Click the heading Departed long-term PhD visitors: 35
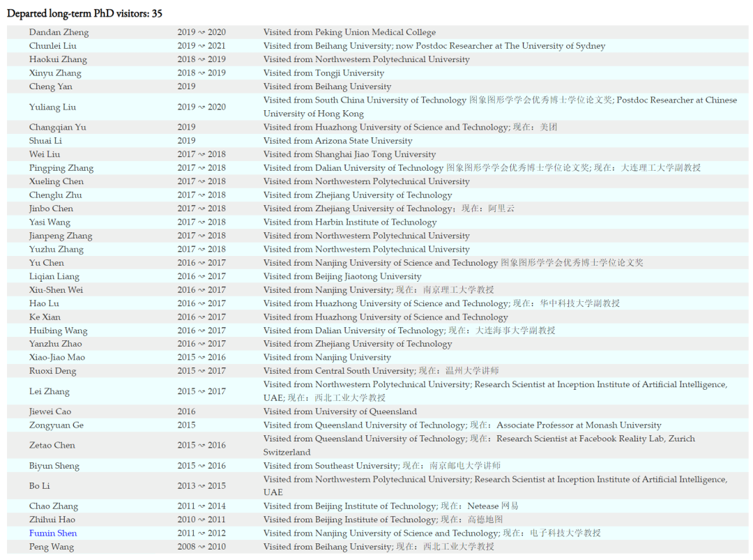Screen dimensions: 753x560 pyautogui.click(x=84, y=13)
